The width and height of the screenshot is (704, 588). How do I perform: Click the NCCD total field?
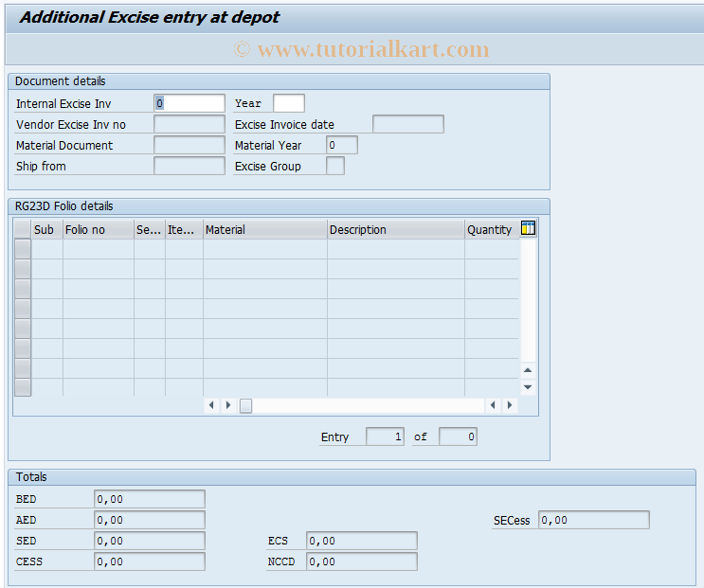[x=362, y=561]
